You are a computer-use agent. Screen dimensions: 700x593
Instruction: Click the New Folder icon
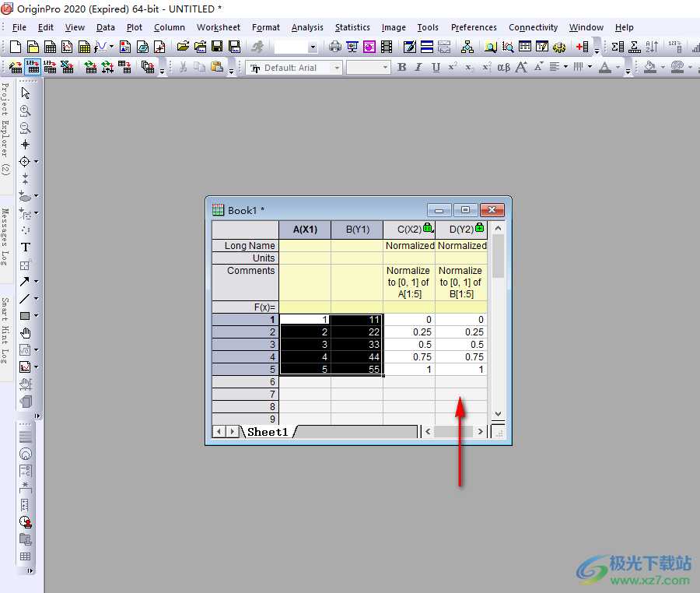[x=33, y=47]
